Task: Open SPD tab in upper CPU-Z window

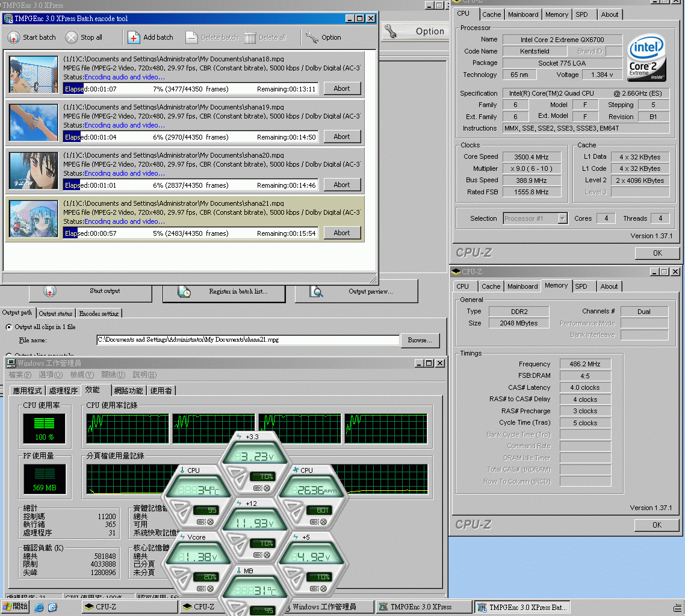Action: 581,14
